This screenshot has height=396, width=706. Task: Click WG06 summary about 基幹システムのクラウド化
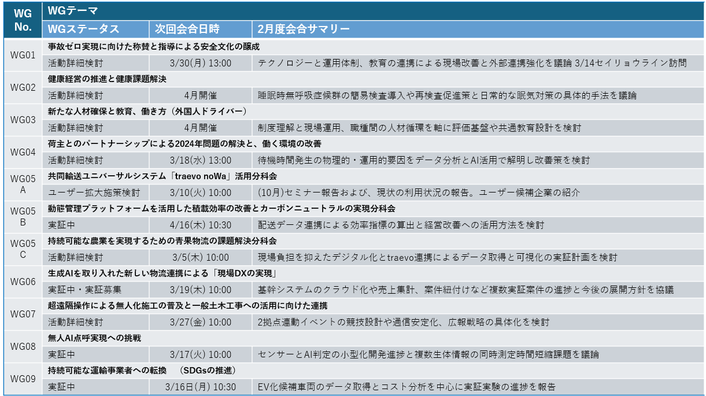[x=466, y=290]
